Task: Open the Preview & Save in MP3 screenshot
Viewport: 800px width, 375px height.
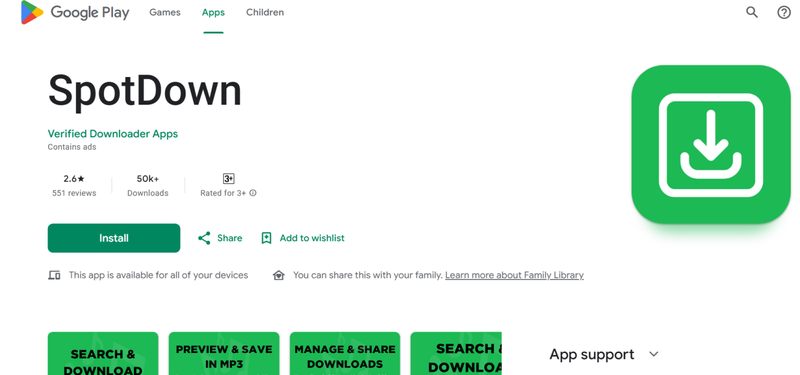Action: point(224,354)
